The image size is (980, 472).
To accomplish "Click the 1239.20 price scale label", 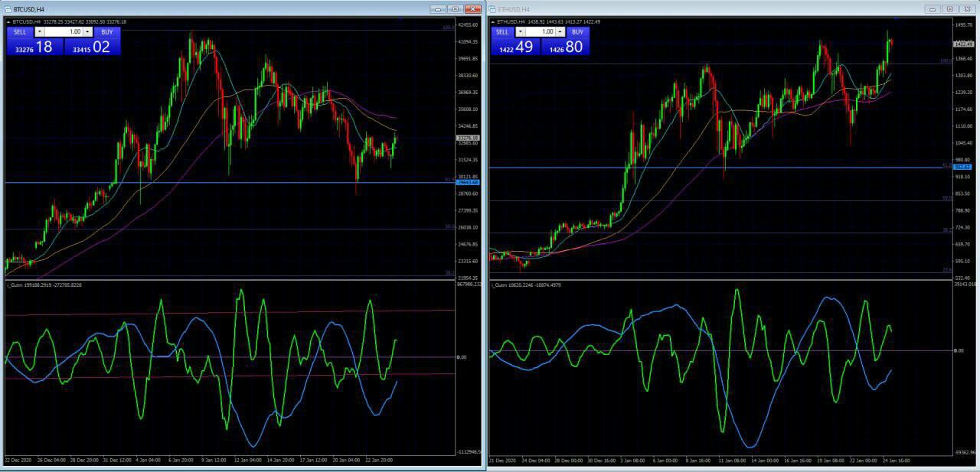I will (x=964, y=93).
